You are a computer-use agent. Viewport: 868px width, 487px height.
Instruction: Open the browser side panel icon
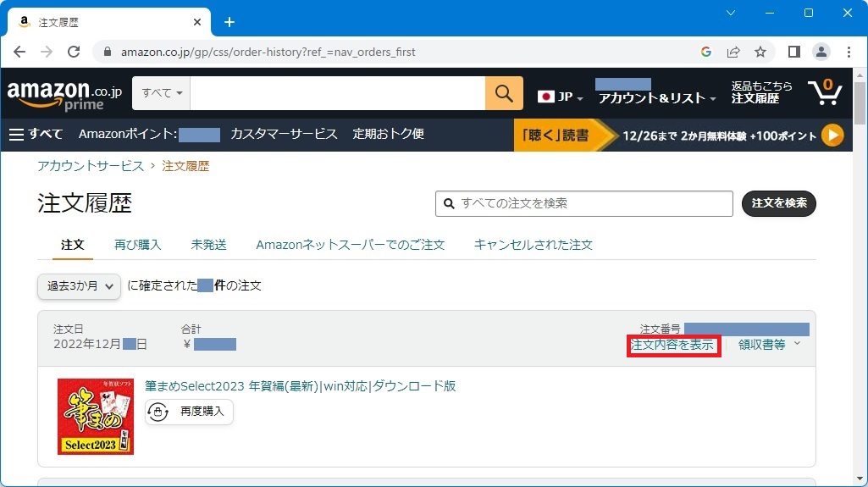click(x=793, y=52)
